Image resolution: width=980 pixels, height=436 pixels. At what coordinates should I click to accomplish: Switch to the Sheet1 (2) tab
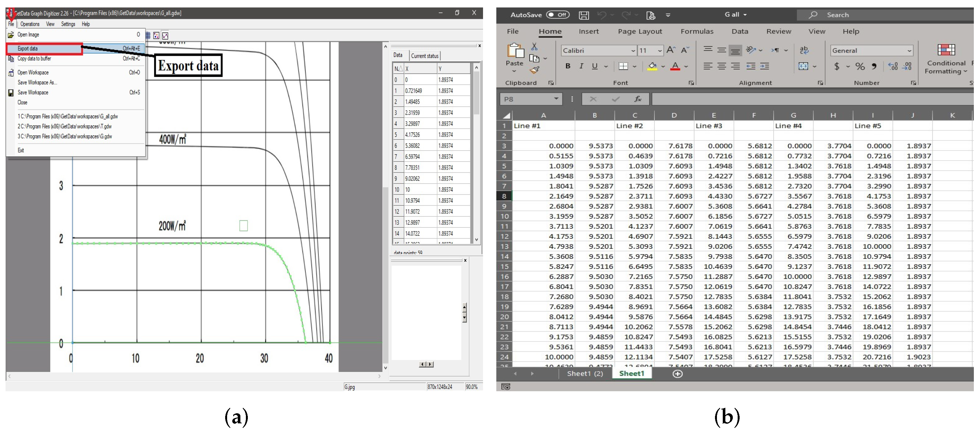coord(585,373)
